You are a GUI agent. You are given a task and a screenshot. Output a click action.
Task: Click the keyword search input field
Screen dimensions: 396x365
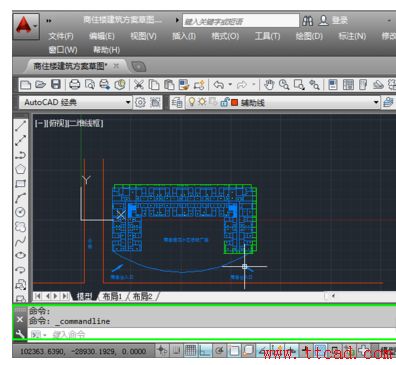pyautogui.click(x=241, y=21)
